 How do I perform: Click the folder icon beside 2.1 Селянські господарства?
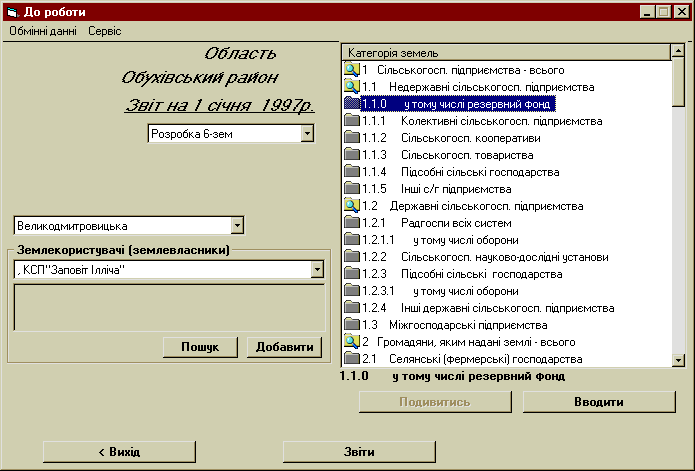click(351, 358)
